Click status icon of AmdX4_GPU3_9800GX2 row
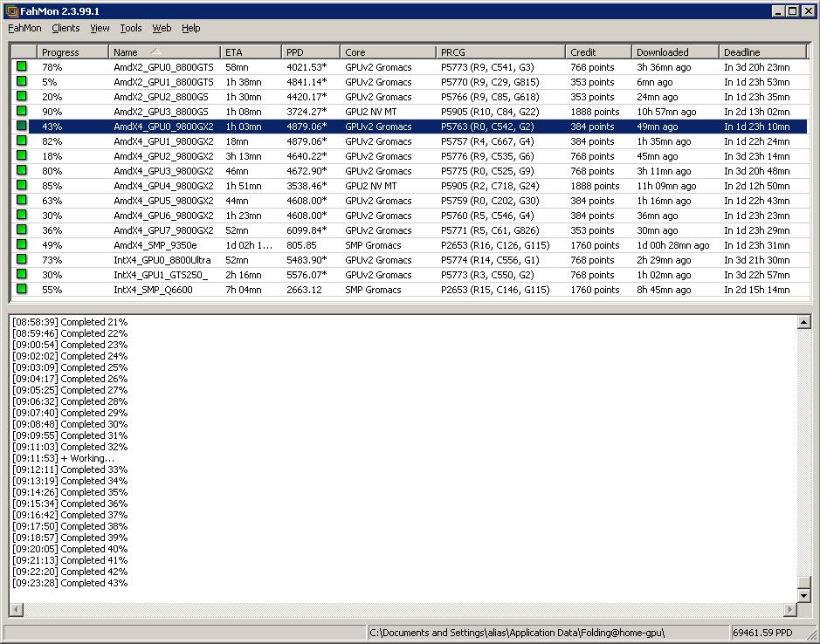 pos(22,170)
